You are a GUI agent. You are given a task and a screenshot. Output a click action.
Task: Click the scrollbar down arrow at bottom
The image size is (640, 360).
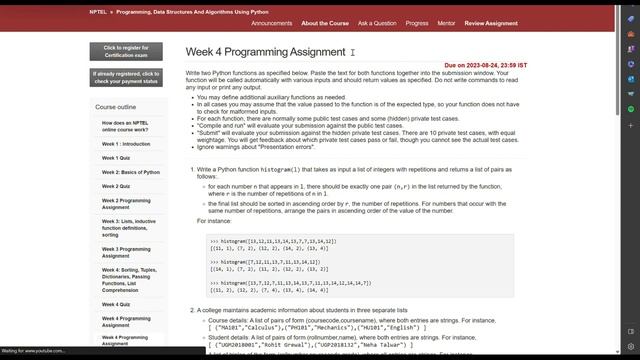[618, 351]
